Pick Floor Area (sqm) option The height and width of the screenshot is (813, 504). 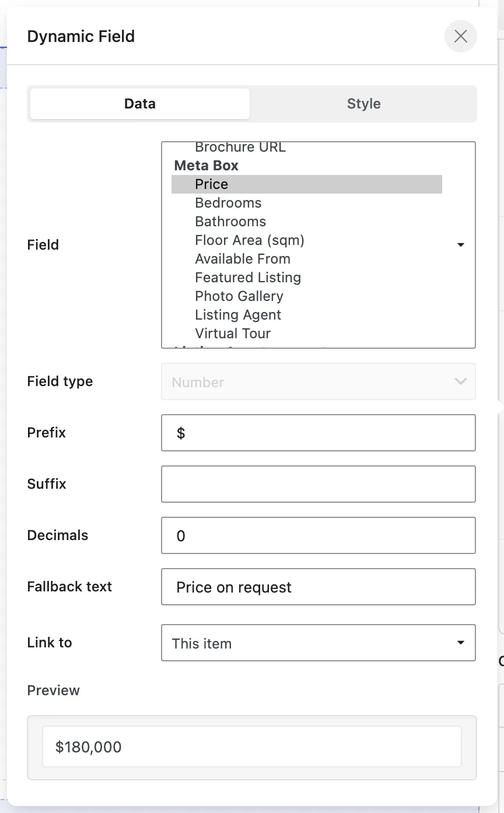coord(307,240)
